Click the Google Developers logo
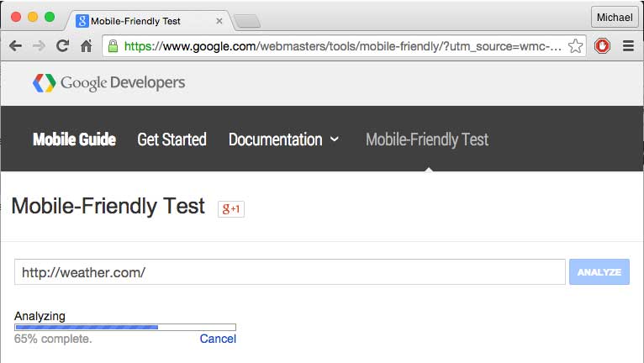This screenshot has height=363, width=644. click(108, 83)
